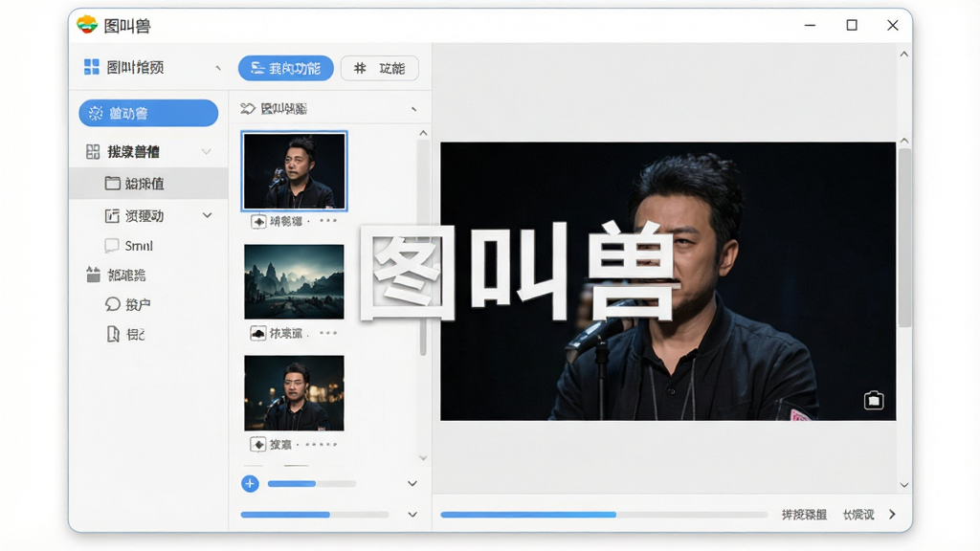Screen dimensions: 980x551
Task: Click the right arrow in the bottom bar
Action: click(x=893, y=514)
